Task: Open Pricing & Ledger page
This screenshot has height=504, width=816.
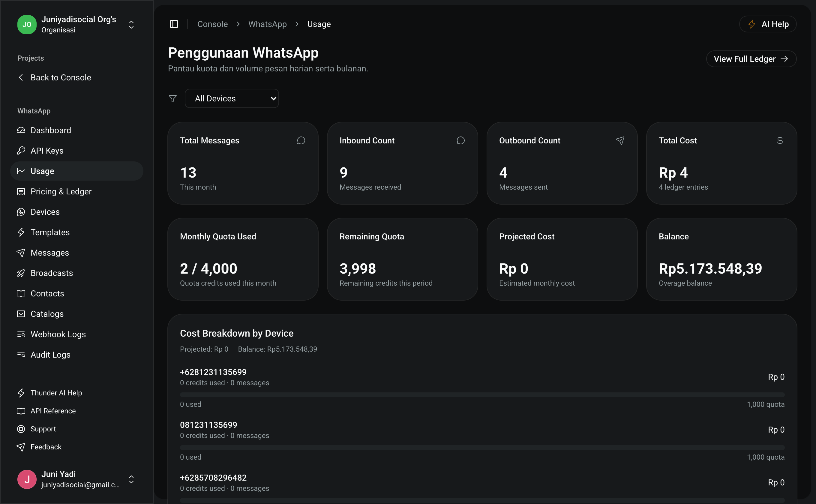Action: [77, 191]
